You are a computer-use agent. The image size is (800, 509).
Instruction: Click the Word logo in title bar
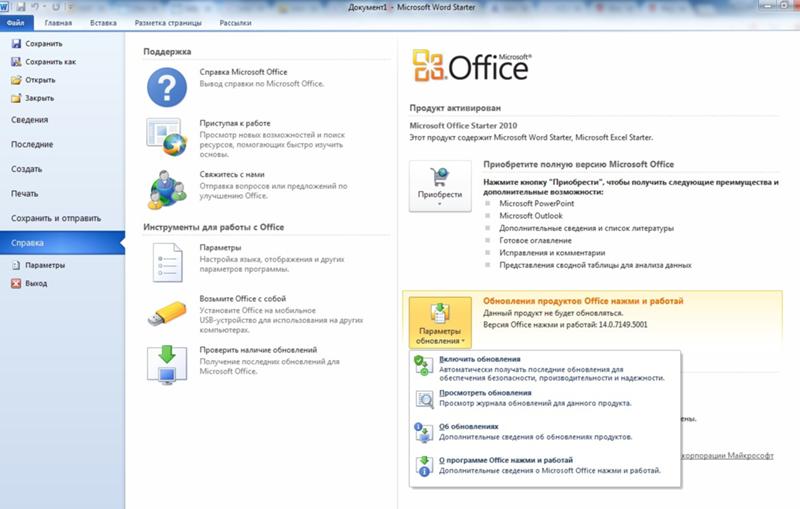click(x=4, y=7)
